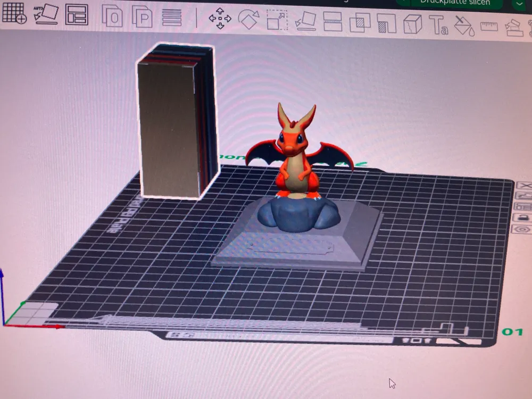Click the plate's auto orient side icon

point(524,196)
